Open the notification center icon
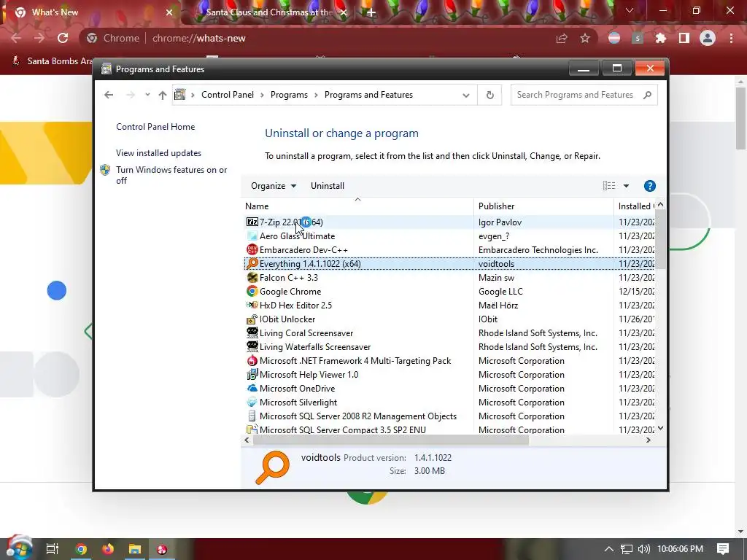Screen dimensions: 747x560 (723, 549)
